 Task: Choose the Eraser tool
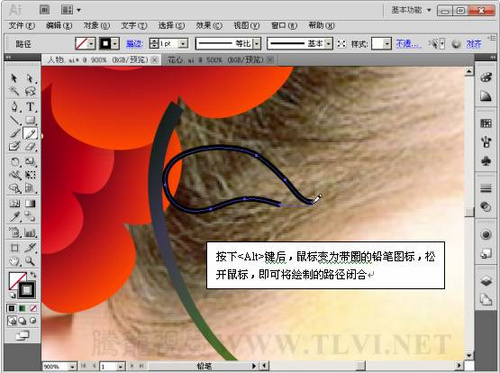(x=30, y=146)
